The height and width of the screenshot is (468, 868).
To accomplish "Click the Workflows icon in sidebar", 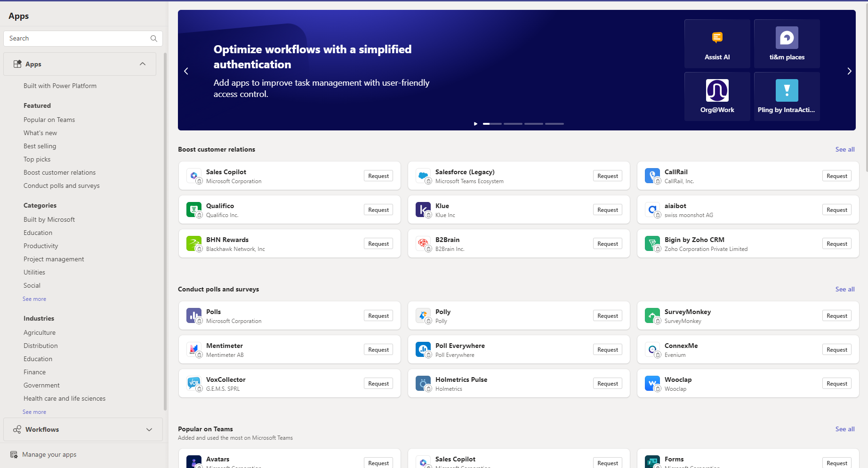I will click(x=17, y=429).
